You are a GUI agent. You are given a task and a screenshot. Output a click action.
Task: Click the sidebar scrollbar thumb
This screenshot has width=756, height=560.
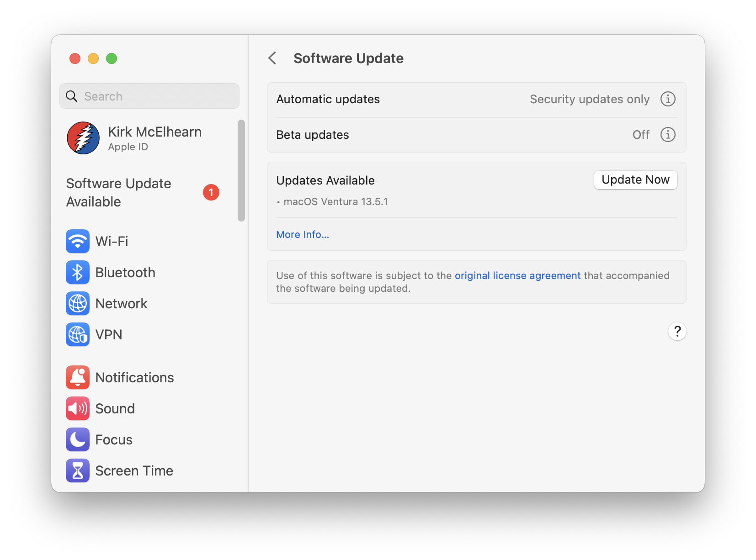pos(241,170)
